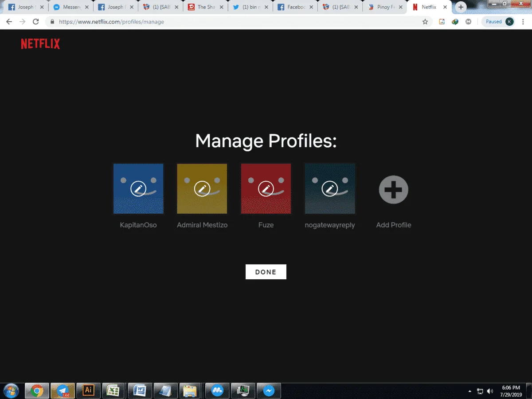Screen dimensions: 532x399
Task: Open Excel from the taskbar
Action: [114, 391]
